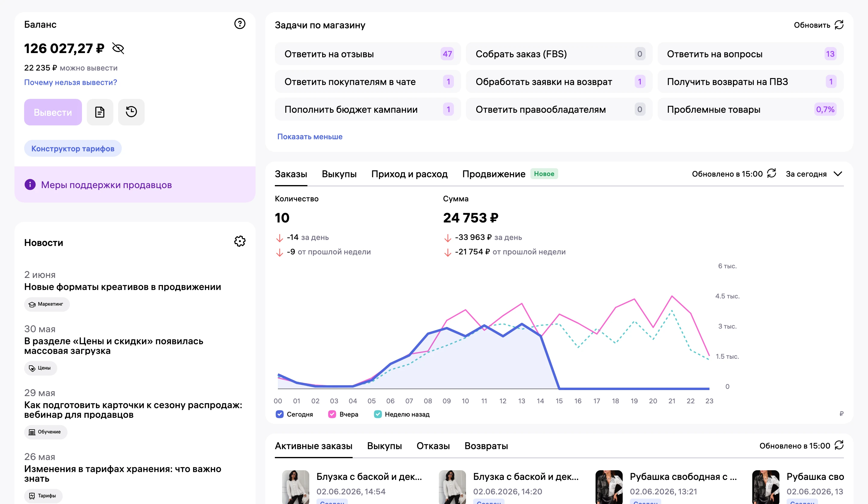868x504 pixels.
Task: Collapse tasks with Показать меньше
Action: click(x=310, y=137)
